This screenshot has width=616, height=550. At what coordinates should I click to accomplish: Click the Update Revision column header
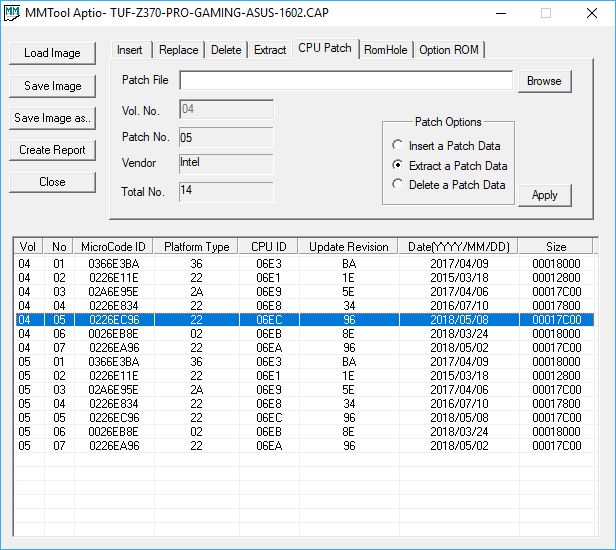point(349,247)
